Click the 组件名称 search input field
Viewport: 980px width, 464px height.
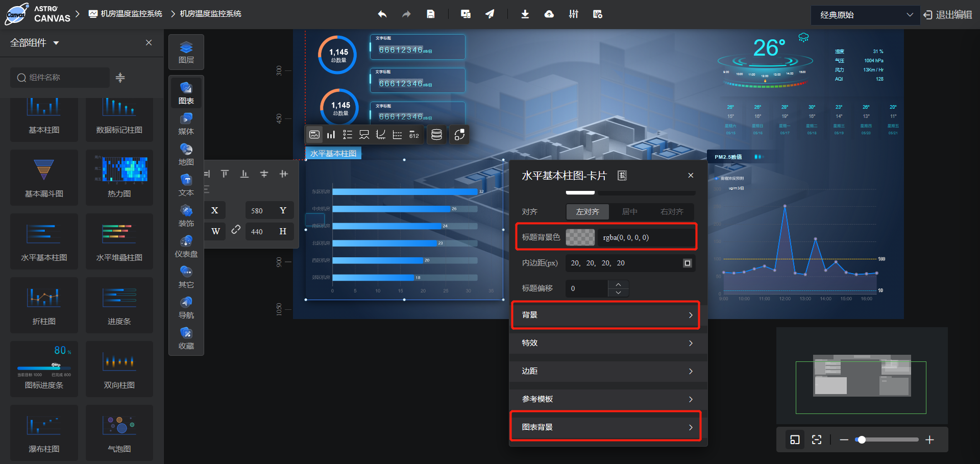60,78
